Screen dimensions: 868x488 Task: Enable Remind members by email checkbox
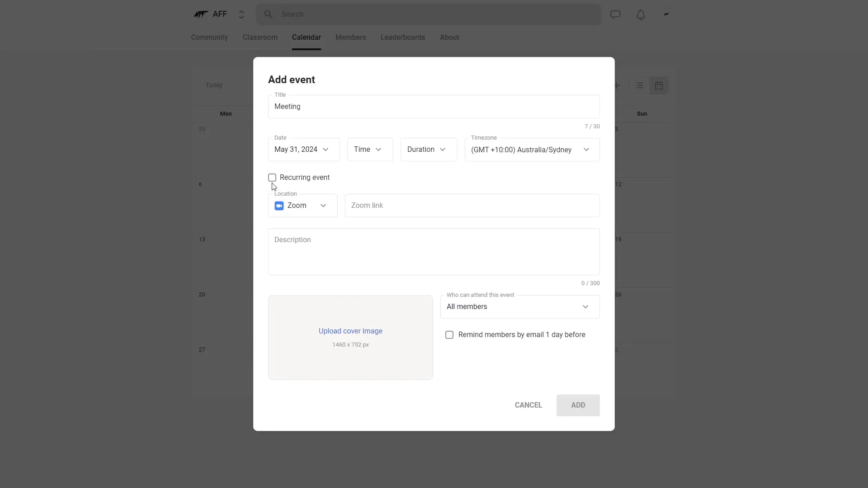click(449, 335)
